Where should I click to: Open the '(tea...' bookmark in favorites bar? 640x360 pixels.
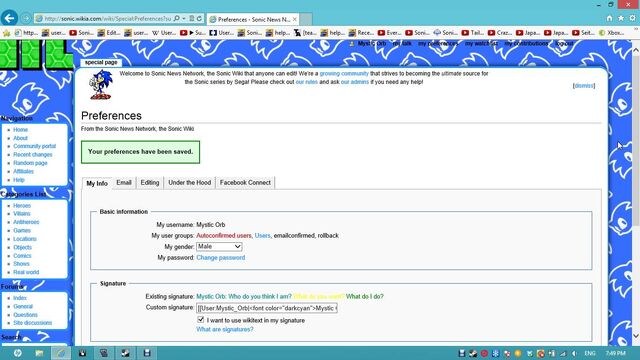click(305, 33)
